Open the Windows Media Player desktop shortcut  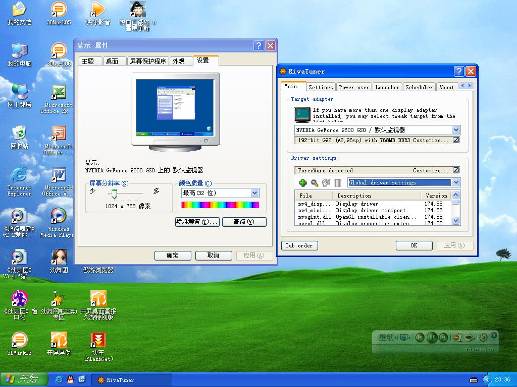[57, 223]
